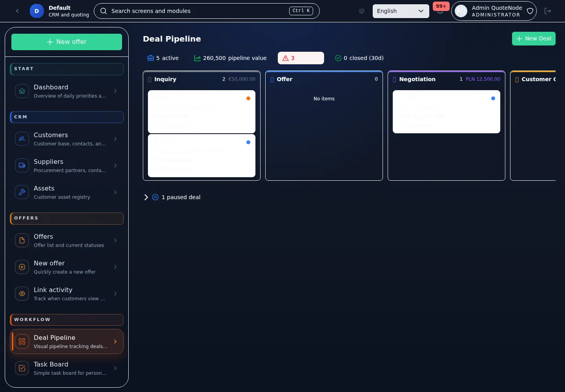Click the 0 closed (30d) stat
This screenshot has width=565, height=392.
click(359, 58)
